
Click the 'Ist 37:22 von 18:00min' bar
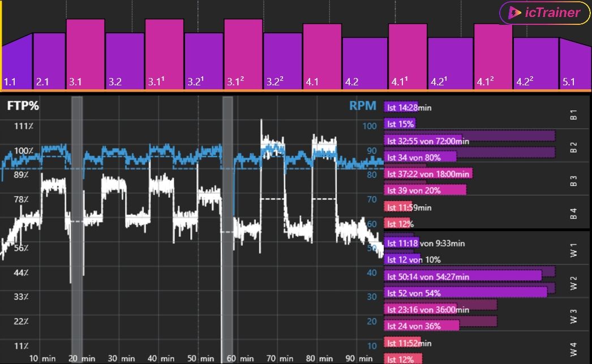click(428, 174)
